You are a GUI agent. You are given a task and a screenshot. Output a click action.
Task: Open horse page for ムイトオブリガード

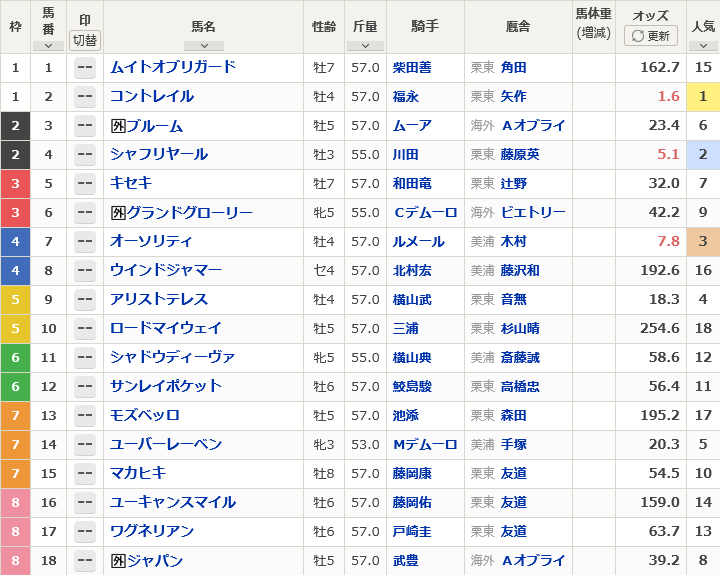pos(173,68)
